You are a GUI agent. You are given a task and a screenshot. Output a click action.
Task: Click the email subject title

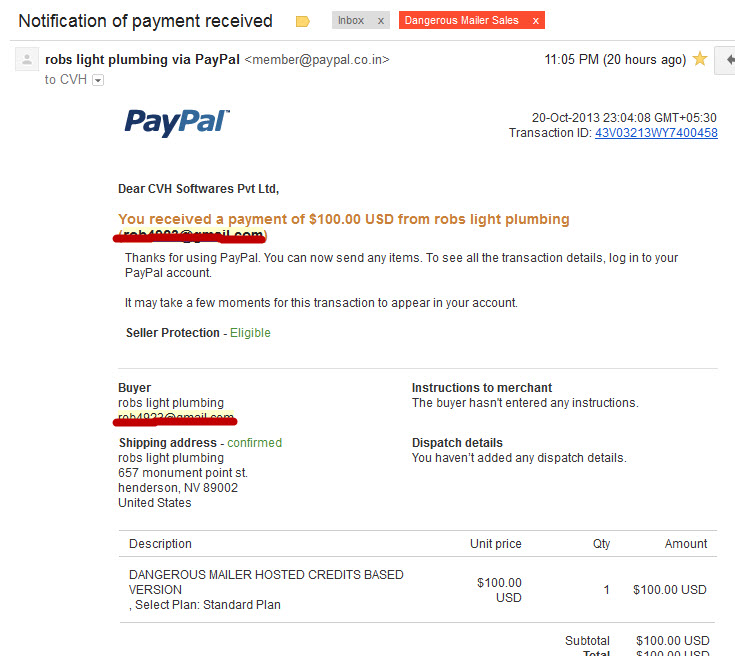[x=145, y=21]
